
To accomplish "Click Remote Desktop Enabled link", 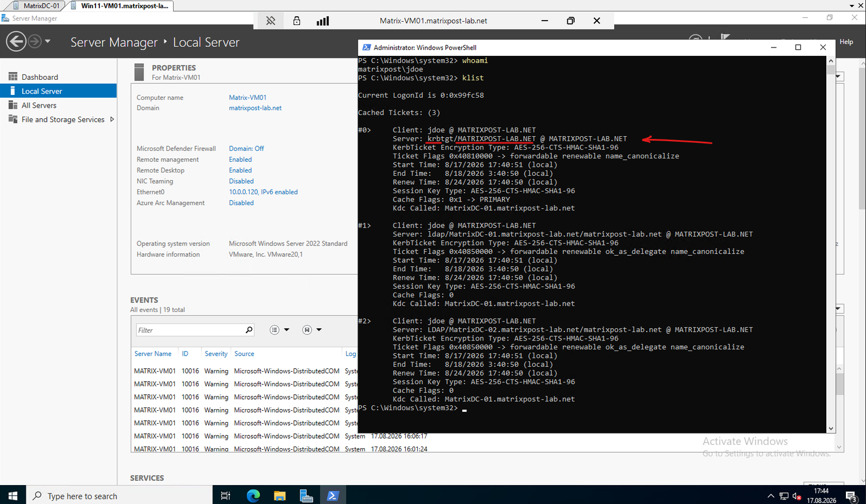I will [240, 170].
